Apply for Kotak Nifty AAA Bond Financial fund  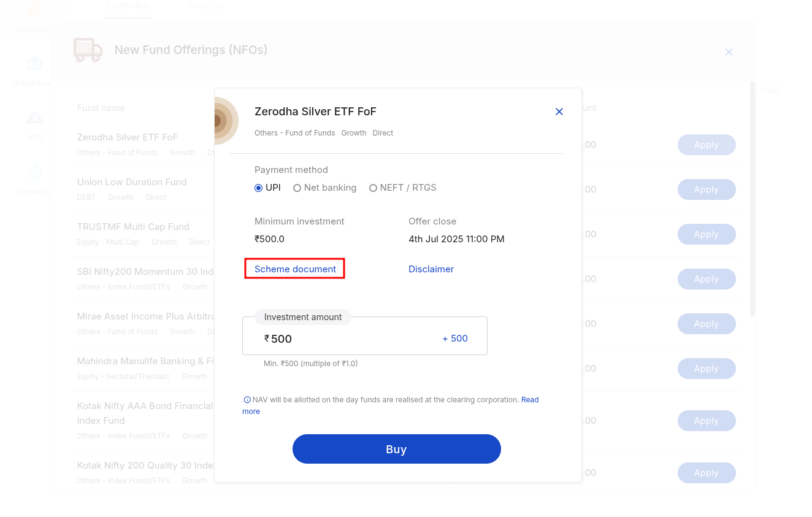(707, 421)
